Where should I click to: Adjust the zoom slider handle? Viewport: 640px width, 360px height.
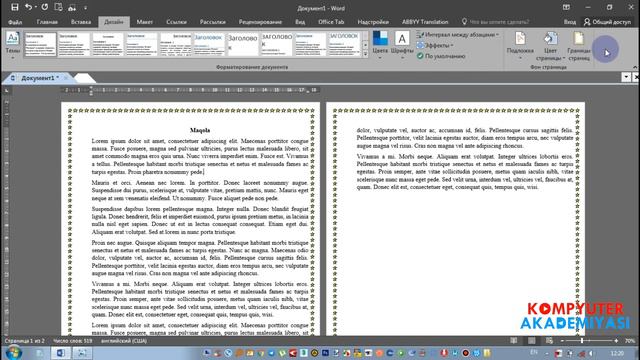(x=582, y=340)
